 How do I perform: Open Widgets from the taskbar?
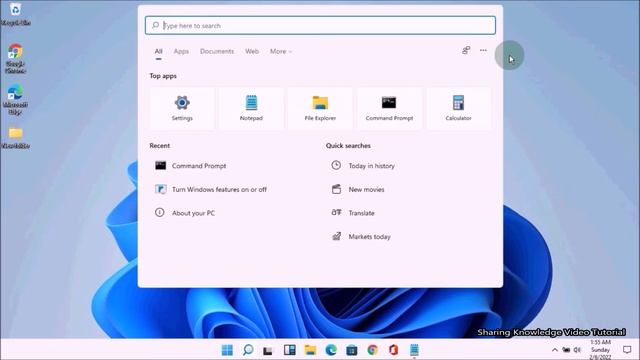tap(289, 350)
